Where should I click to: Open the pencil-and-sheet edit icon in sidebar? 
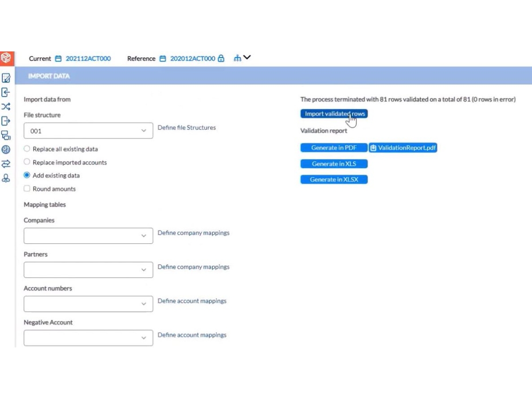(6, 78)
